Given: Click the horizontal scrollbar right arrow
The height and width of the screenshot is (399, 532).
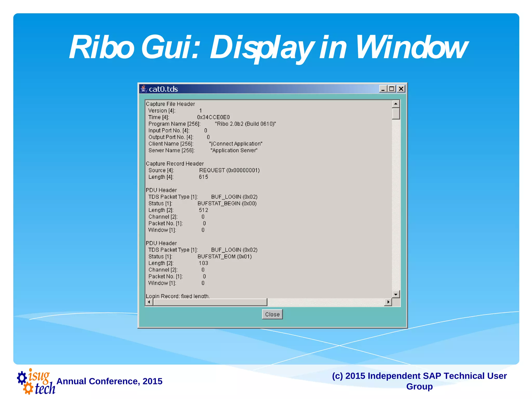Looking at the screenshot, I should 388,302.
